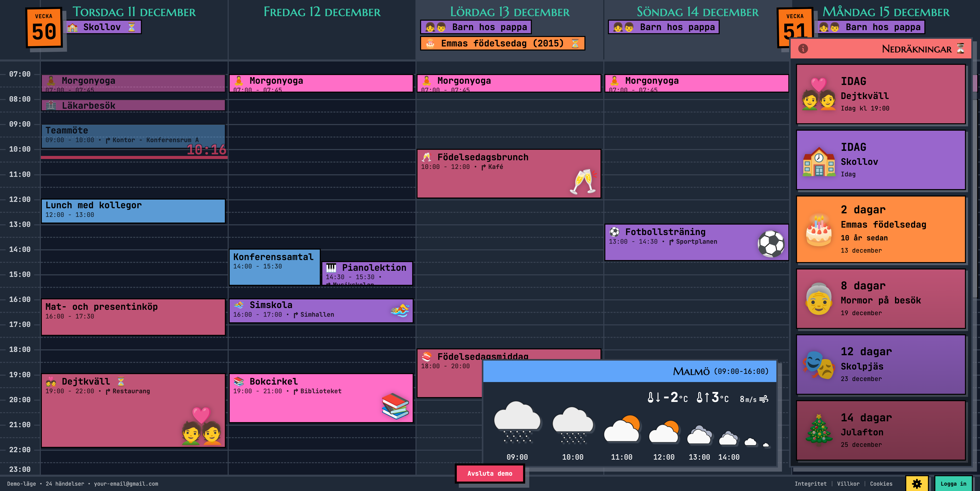Click the hourglass on Emmas födelsedag banner
Viewport: 980px width, 491px height.
pyautogui.click(x=575, y=43)
